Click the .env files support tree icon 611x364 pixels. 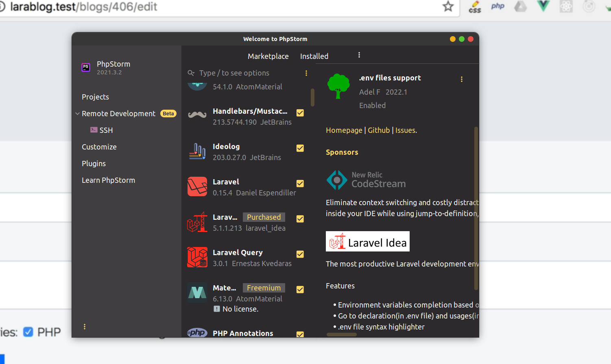(338, 86)
